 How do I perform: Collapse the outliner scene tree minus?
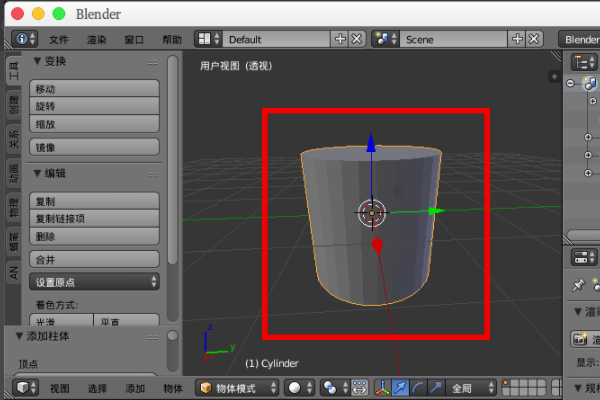(x=570, y=83)
